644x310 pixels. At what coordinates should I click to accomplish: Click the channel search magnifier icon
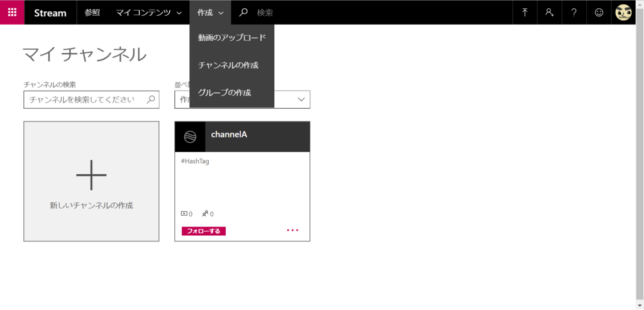[151, 99]
